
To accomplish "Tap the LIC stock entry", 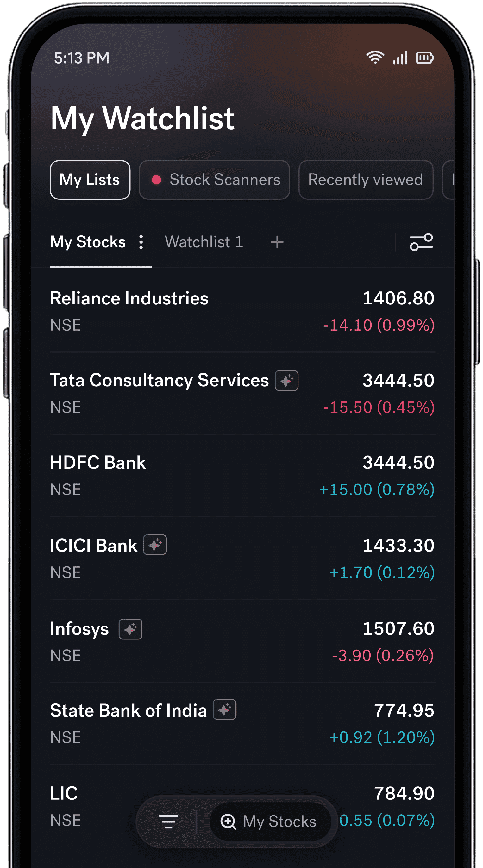I will coord(64,793).
